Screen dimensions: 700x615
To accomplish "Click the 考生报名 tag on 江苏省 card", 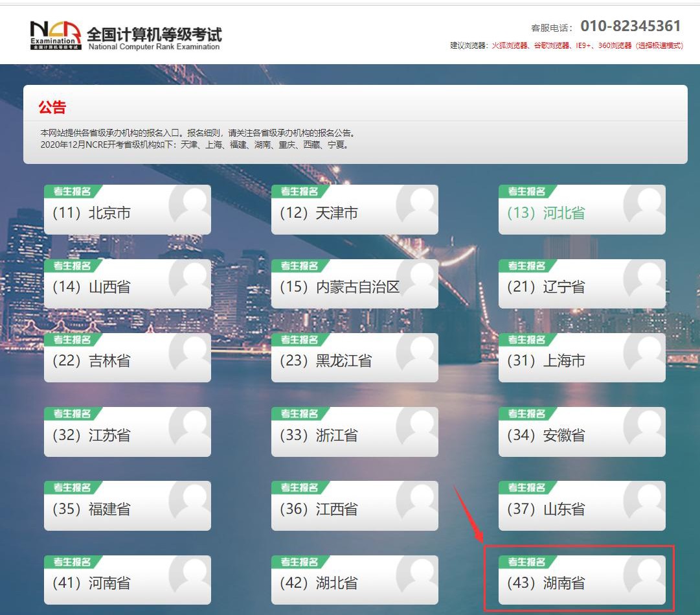I will 73,413.
